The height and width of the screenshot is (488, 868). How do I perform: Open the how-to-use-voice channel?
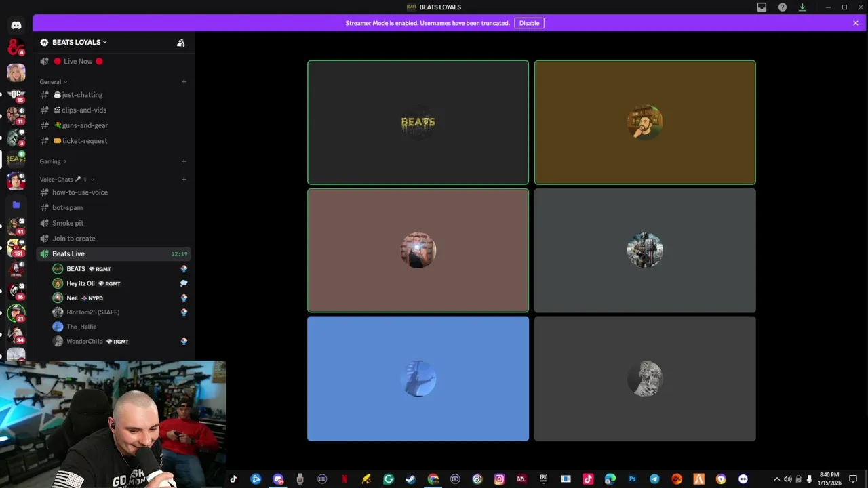(x=113, y=192)
